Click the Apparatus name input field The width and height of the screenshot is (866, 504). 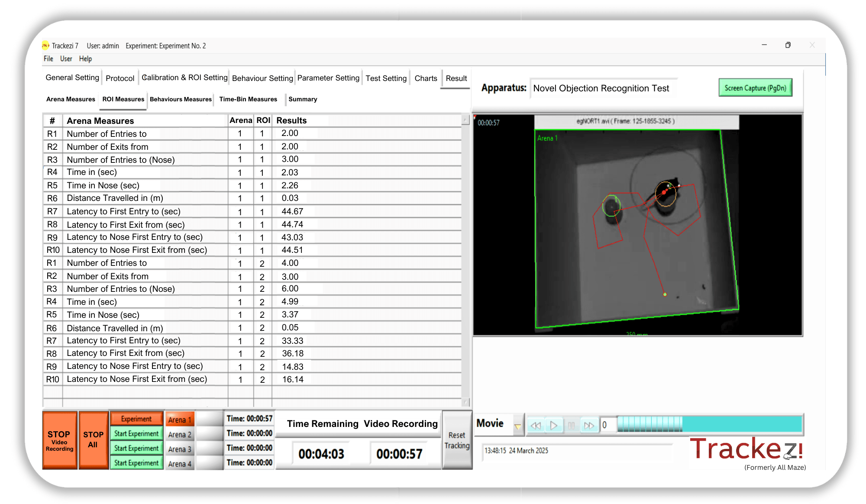pyautogui.click(x=602, y=88)
